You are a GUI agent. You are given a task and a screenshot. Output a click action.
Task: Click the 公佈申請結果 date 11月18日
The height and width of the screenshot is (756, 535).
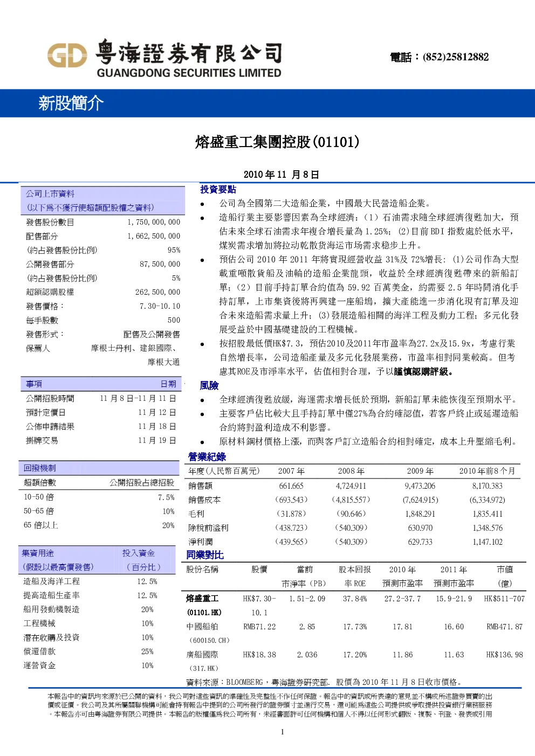click(157, 427)
